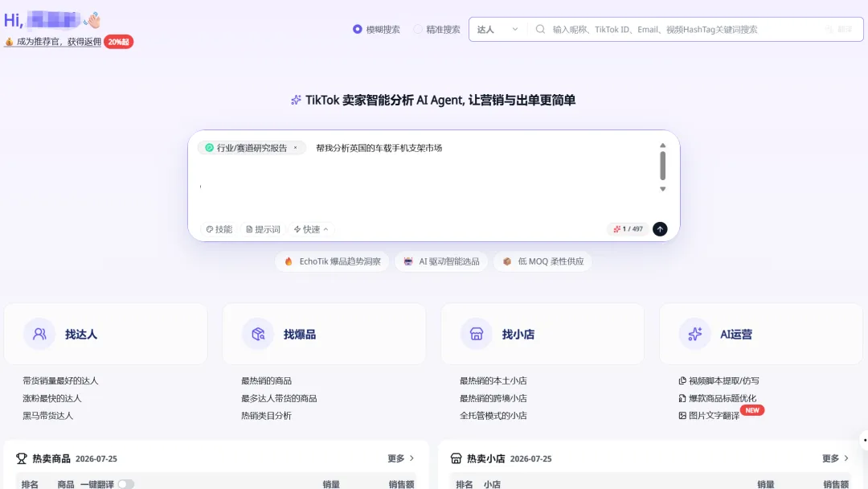Click the 20%起 red badge

pos(118,42)
